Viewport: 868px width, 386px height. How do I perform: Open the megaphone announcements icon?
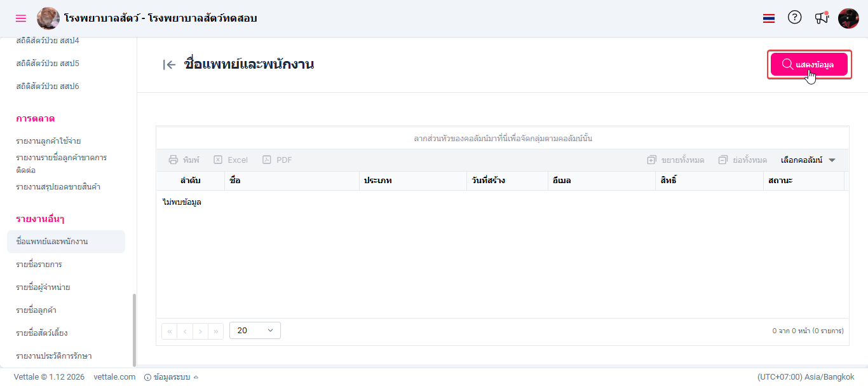(822, 18)
